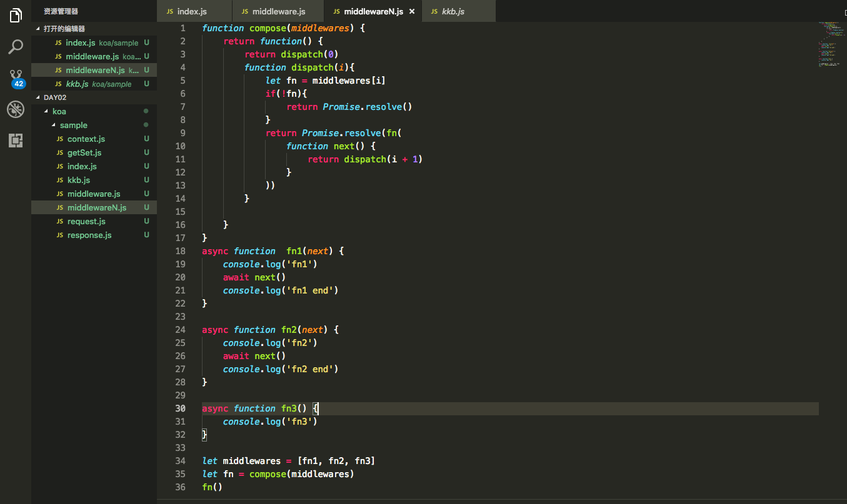
Task: Close the middlewareN.js editor tab
Action: click(411, 11)
